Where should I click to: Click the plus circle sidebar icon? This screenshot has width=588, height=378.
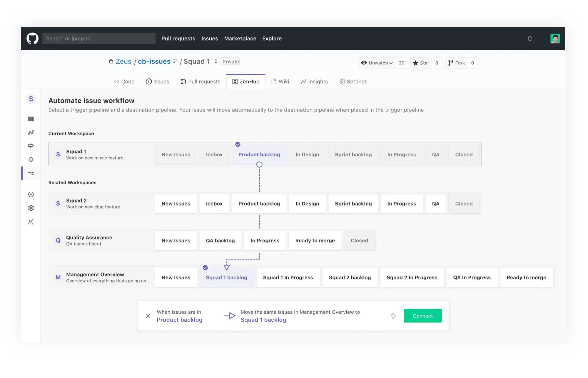tap(31, 194)
